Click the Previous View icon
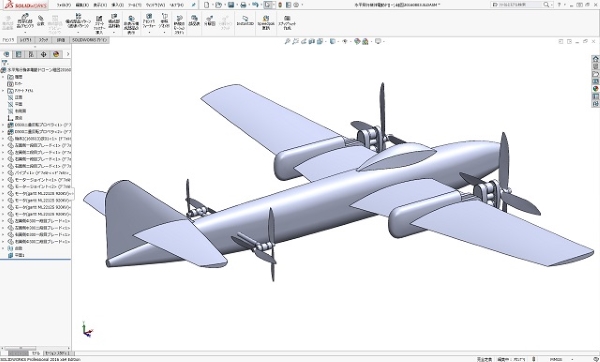This screenshot has height=362, width=600. tap(303, 41)
